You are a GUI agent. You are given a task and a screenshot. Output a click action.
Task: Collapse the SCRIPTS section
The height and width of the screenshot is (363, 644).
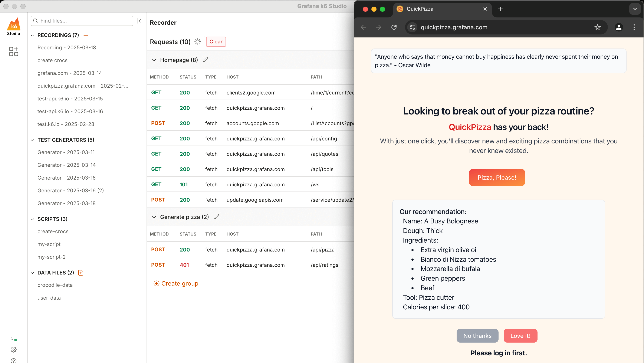33,219
